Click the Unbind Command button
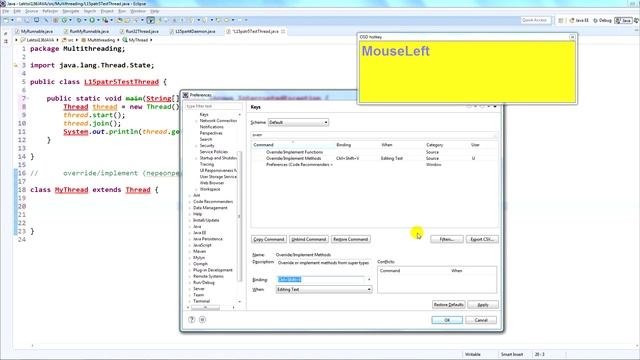The height and width of the screenshot is (360, 640). pos(309,239)
